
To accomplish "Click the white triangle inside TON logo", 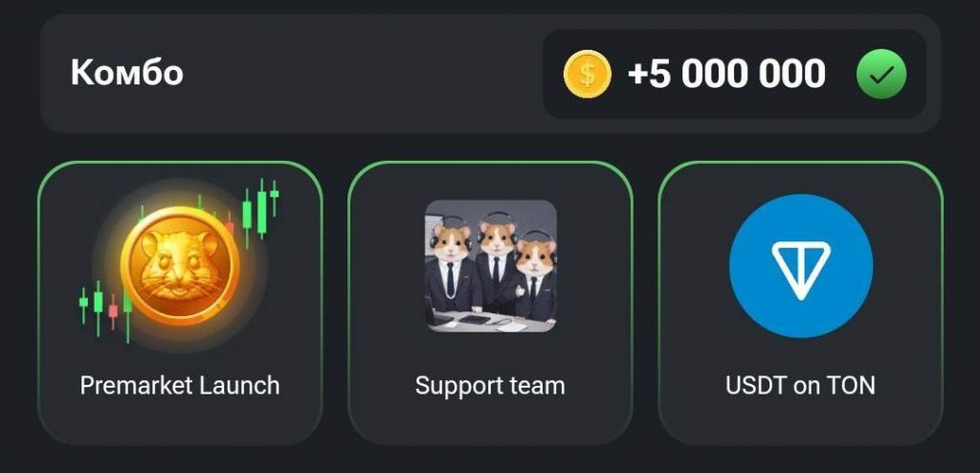I will [x=801, y=270].
